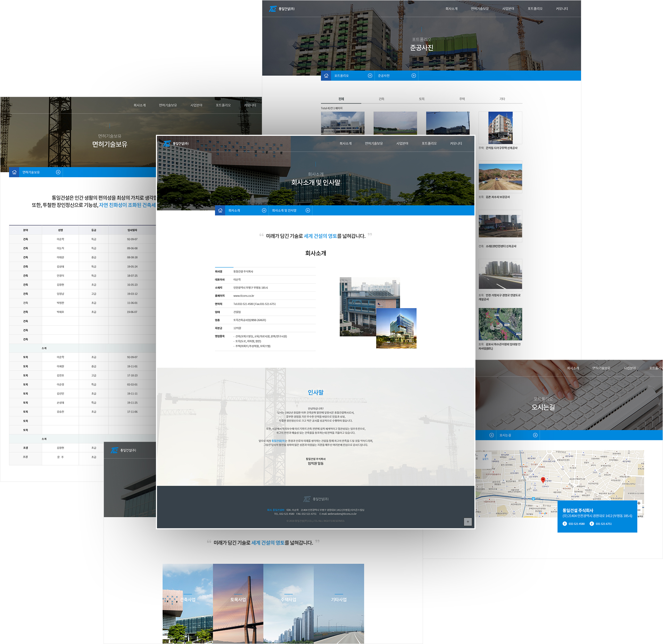The image size is (663, 644).
Task: Select the 주택 tab in the portfolio gallery
Action: coord(462,99)
